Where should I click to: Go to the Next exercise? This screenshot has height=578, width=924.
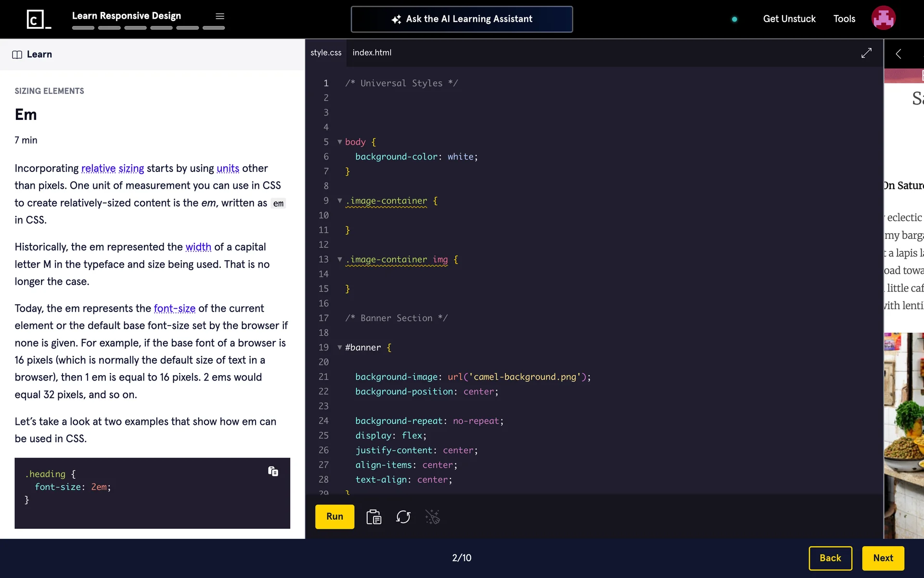point(883,558)
